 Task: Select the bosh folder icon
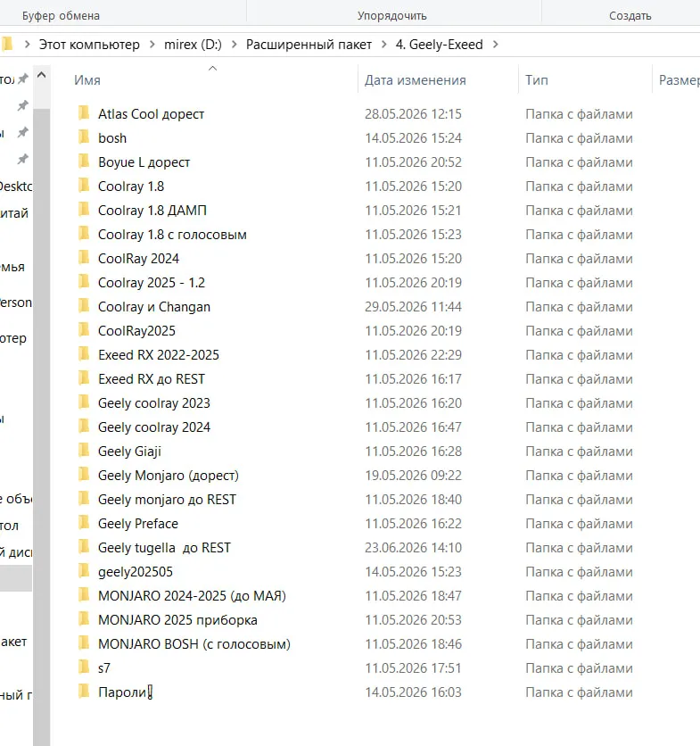(x=84, y=137)
